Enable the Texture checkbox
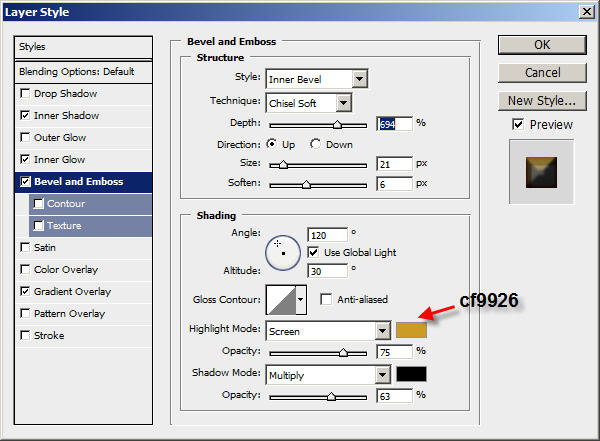 (39, 225)
